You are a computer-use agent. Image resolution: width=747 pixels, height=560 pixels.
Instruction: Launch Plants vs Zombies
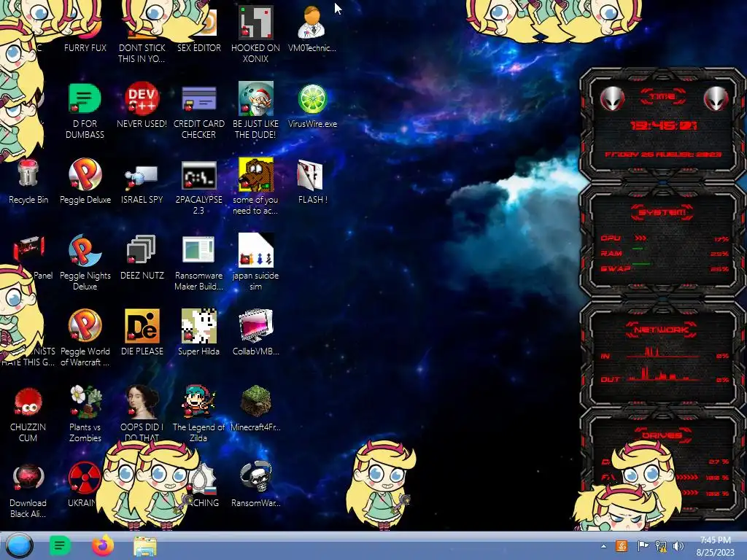tap(85, 402)
